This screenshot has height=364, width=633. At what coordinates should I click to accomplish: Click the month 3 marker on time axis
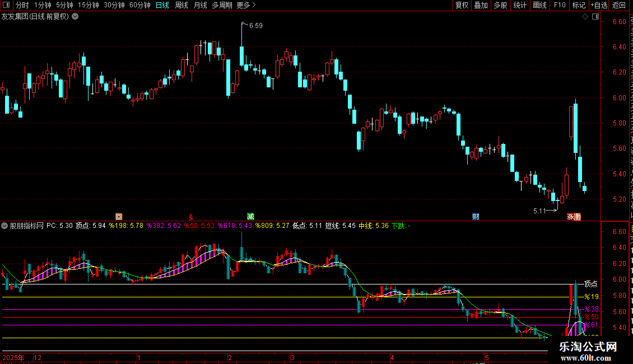292,357
